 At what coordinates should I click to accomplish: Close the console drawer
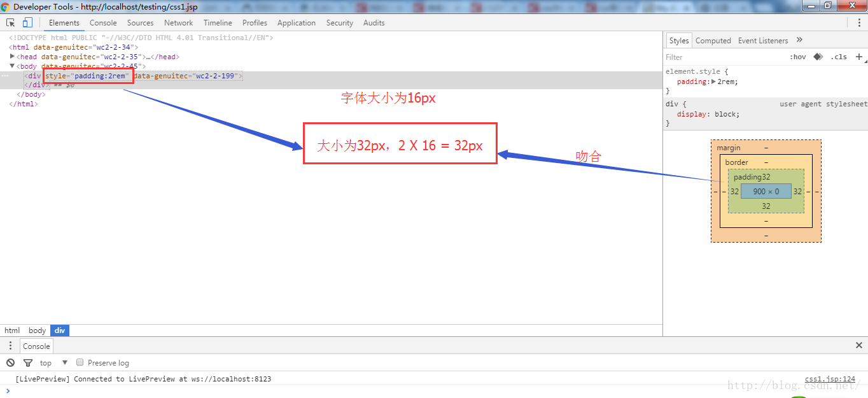[x=859, y=345]
